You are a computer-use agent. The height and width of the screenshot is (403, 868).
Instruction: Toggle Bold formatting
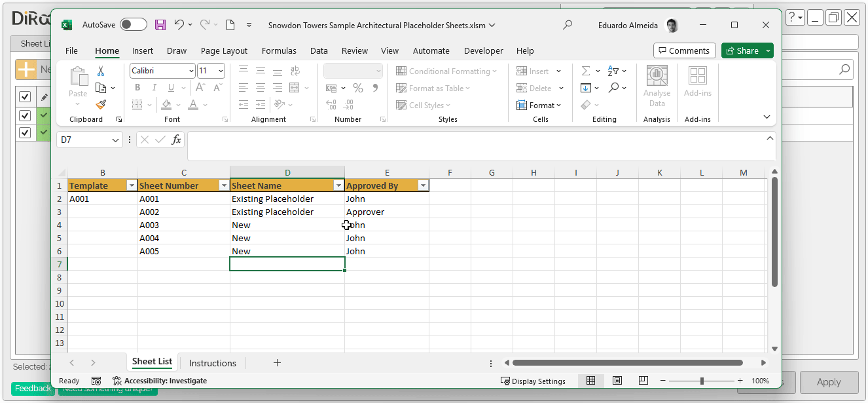[137, 87]
